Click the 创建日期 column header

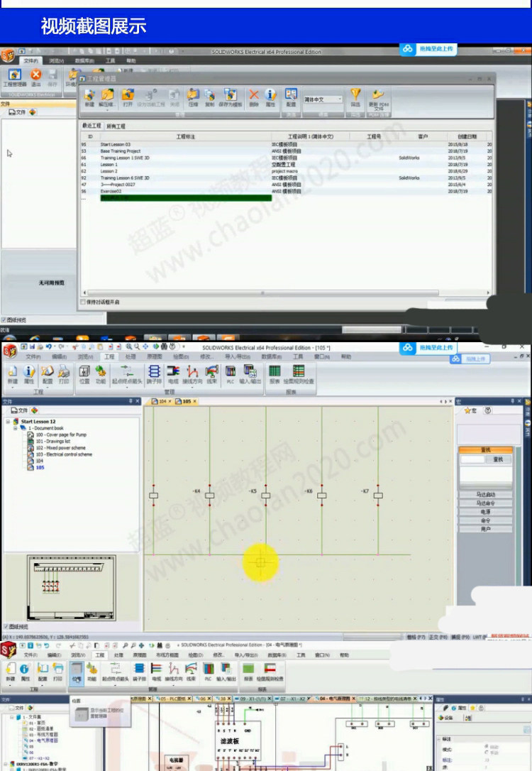coord(467,136)
